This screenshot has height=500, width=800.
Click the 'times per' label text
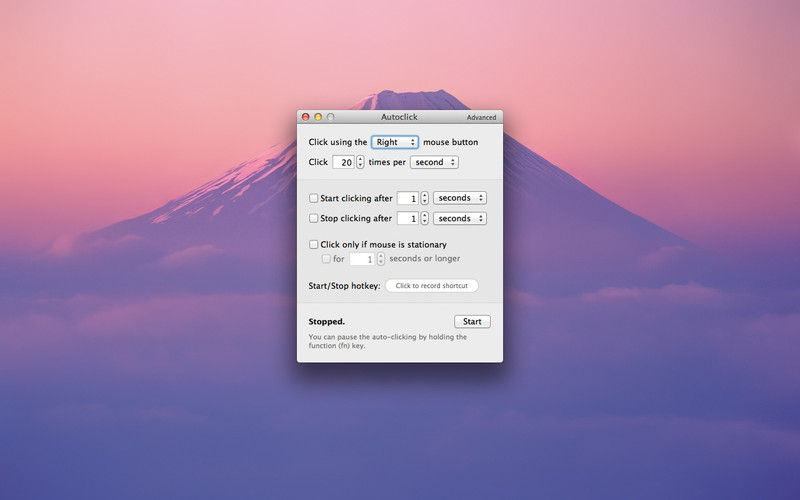pos(387,162)
